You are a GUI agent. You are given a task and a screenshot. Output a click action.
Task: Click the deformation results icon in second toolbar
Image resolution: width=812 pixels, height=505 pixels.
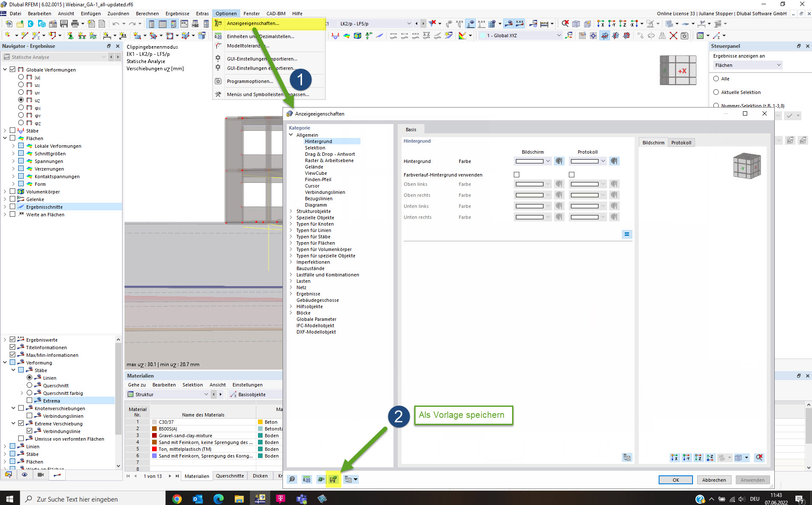(335, 36)
